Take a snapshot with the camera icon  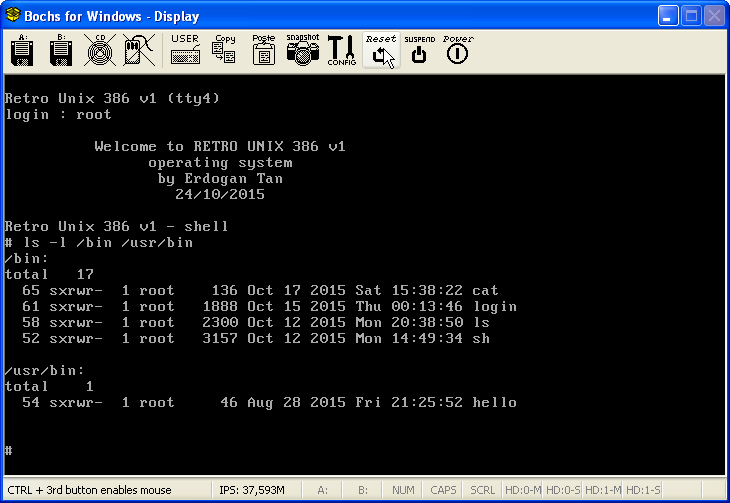click(x=302, y=51)
